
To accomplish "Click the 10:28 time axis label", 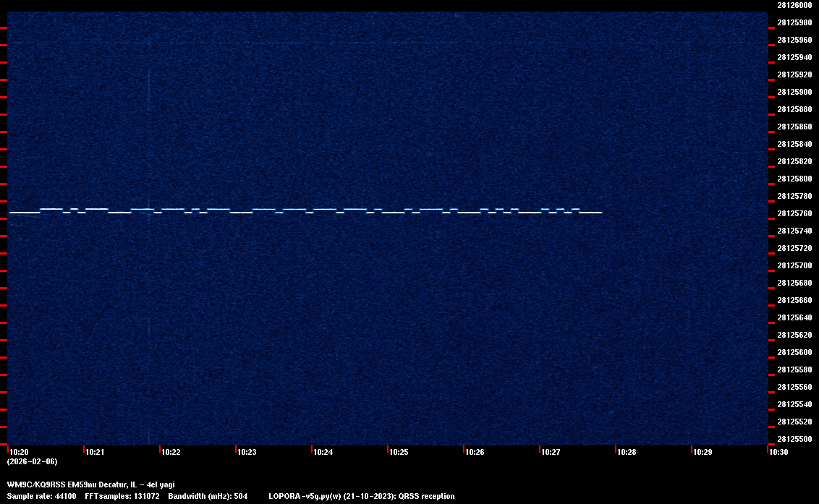I will [x=627, y=453].
